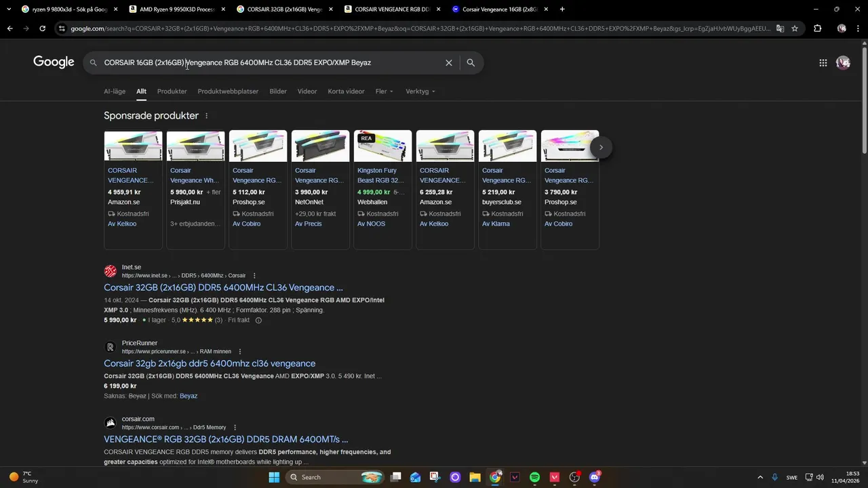Switch SWE input language indicator
The width and height of the screenshot is (868, 488).
coord(792,477)
